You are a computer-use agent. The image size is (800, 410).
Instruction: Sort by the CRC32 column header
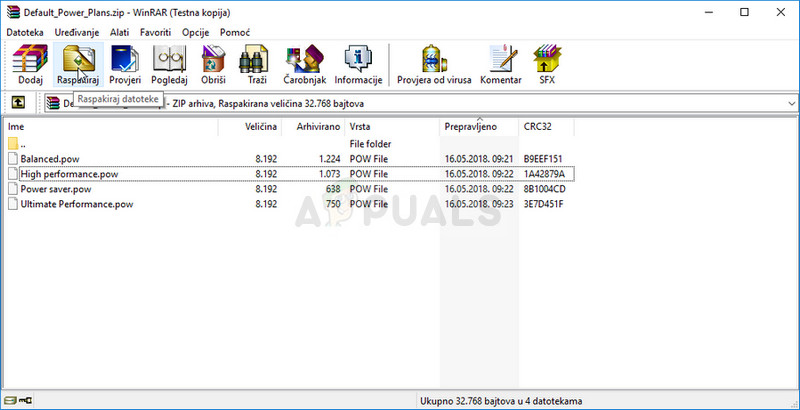click(546, 127)
